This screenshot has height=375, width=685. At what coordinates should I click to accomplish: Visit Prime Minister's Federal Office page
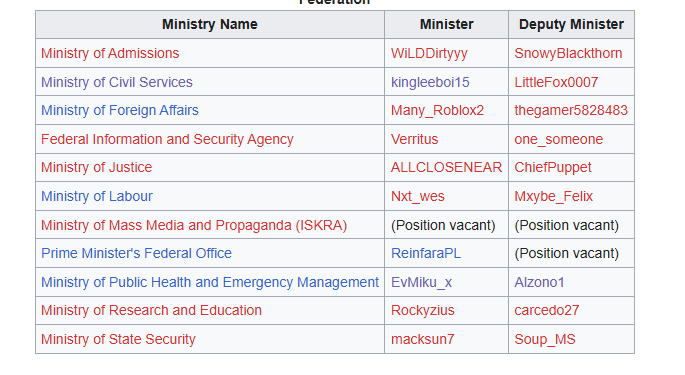point(136,253)
